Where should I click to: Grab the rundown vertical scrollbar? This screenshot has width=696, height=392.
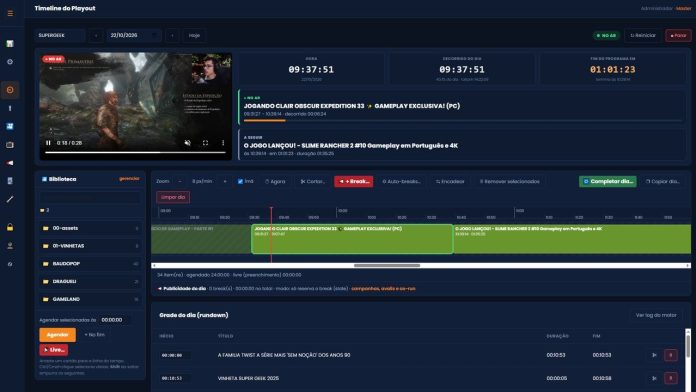[688, 346]
